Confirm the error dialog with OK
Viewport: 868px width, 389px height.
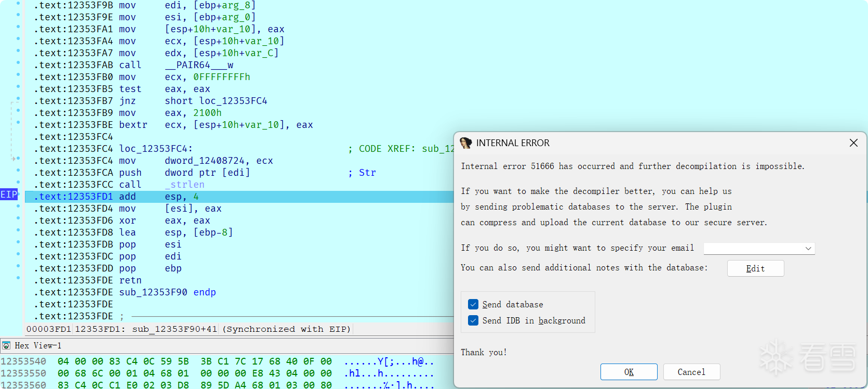(629, 372)
